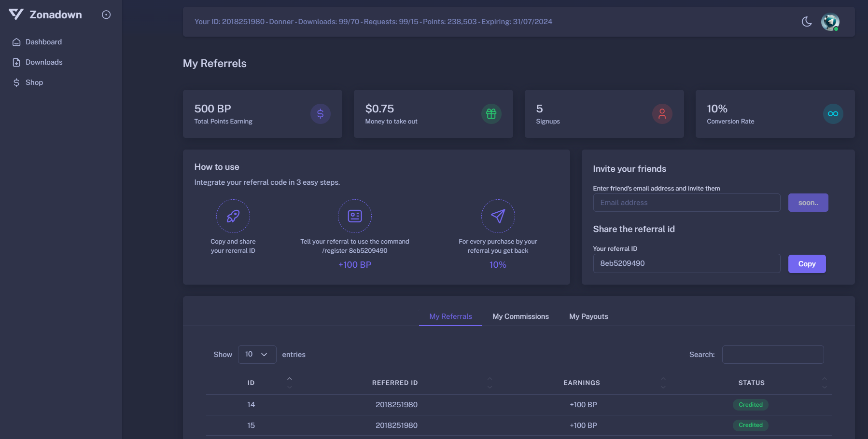Click the person icon on Signups card
Image resolution: width=868 pixels, height=439 pixels.
(662, 114)
